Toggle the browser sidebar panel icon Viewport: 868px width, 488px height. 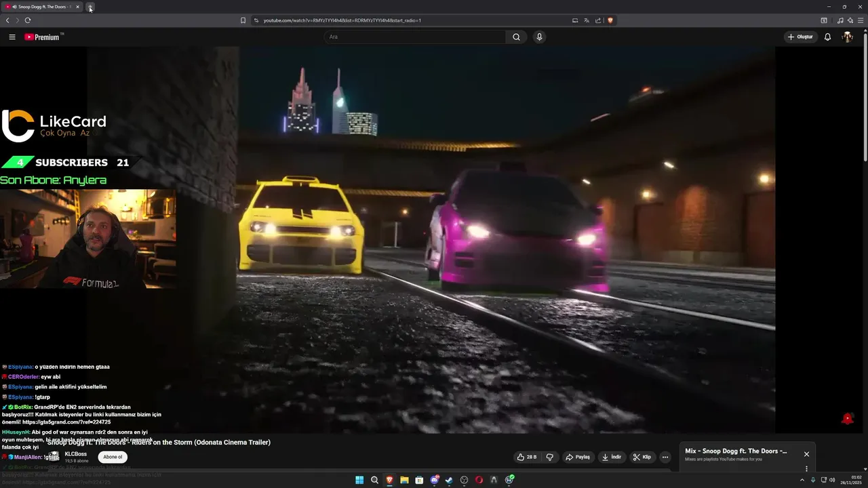point(824,20)
